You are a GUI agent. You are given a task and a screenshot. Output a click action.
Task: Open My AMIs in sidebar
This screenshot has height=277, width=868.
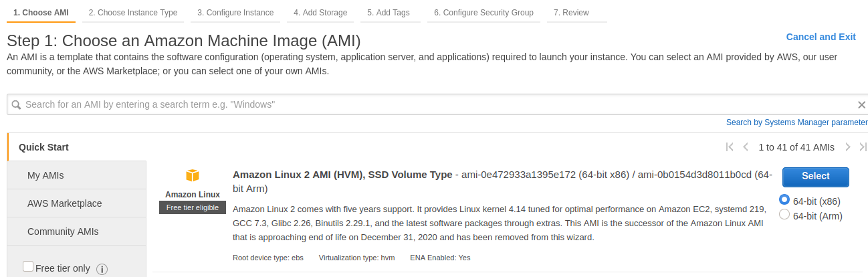click(77, 175)
